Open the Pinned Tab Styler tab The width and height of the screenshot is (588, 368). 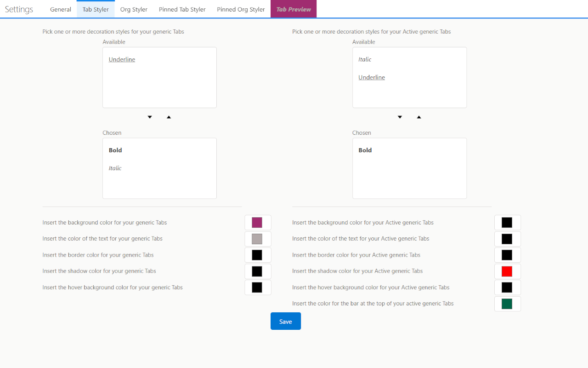[182, 9]
